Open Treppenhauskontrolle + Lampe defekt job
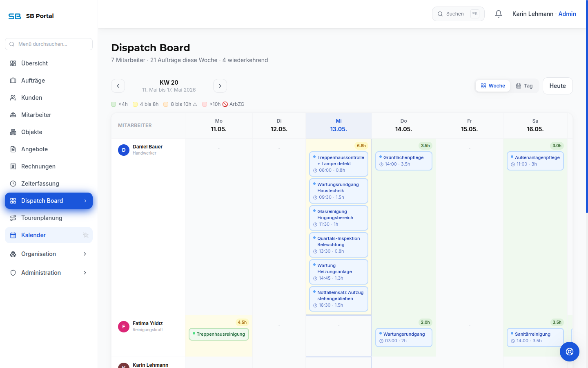 tap(339, 164)
